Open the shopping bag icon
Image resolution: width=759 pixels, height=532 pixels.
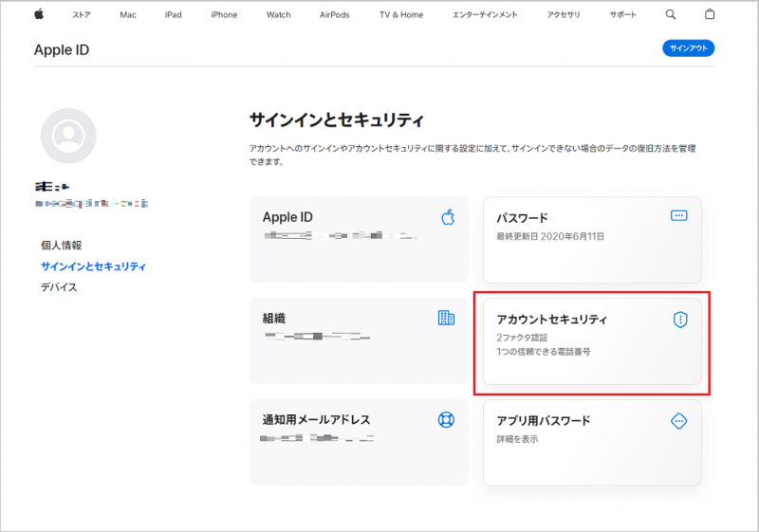coord(710,14)
